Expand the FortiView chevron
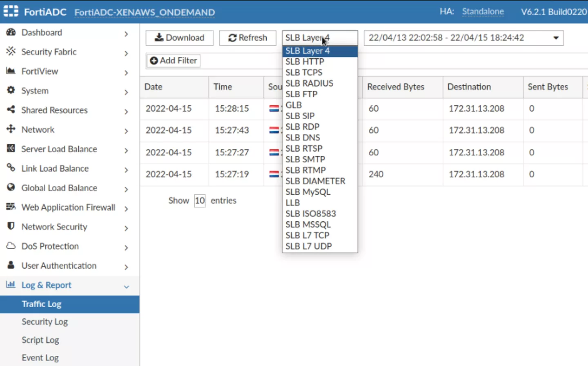This screenshot has width=588, height=366. pyautogui.click(x=126, y=73)
